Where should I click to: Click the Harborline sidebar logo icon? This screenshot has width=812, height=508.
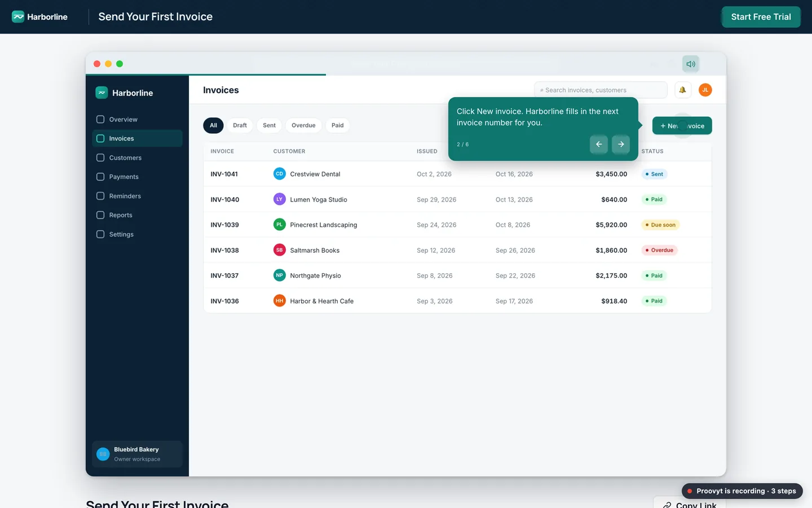pos(101,93)
